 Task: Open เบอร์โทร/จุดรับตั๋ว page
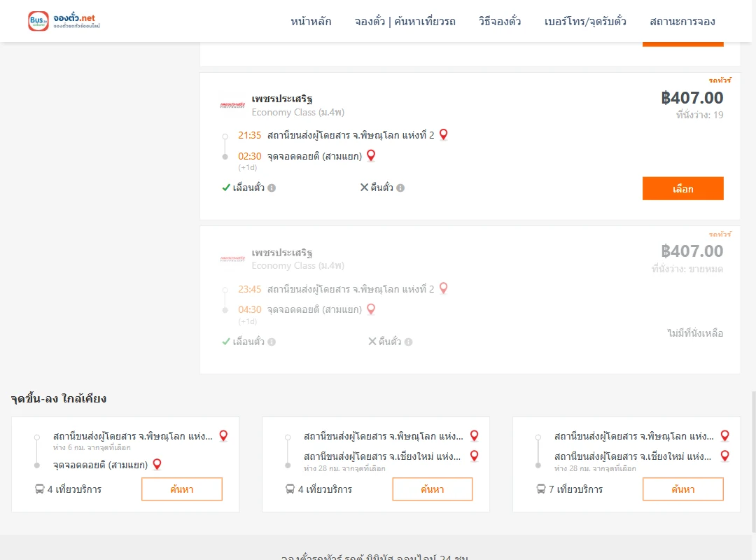pyautogui.click(x=585, y=21)
